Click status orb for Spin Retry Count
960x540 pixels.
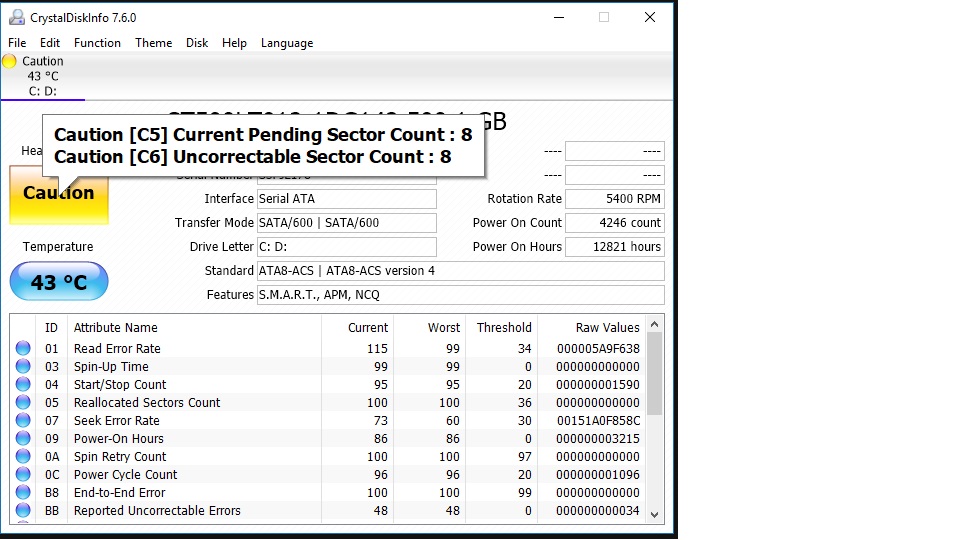[23, 456]
